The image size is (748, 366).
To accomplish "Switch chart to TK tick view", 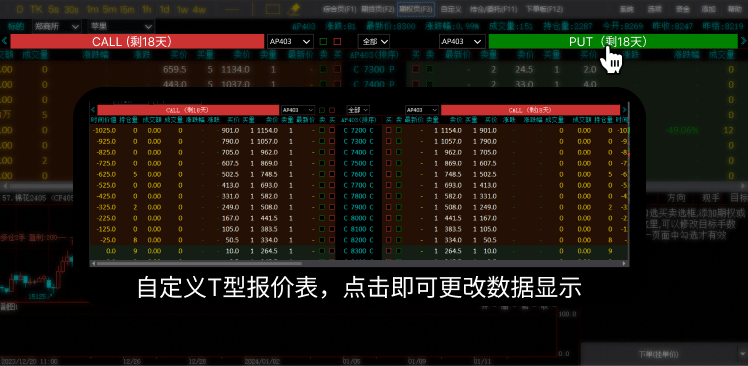I will 36,9.
